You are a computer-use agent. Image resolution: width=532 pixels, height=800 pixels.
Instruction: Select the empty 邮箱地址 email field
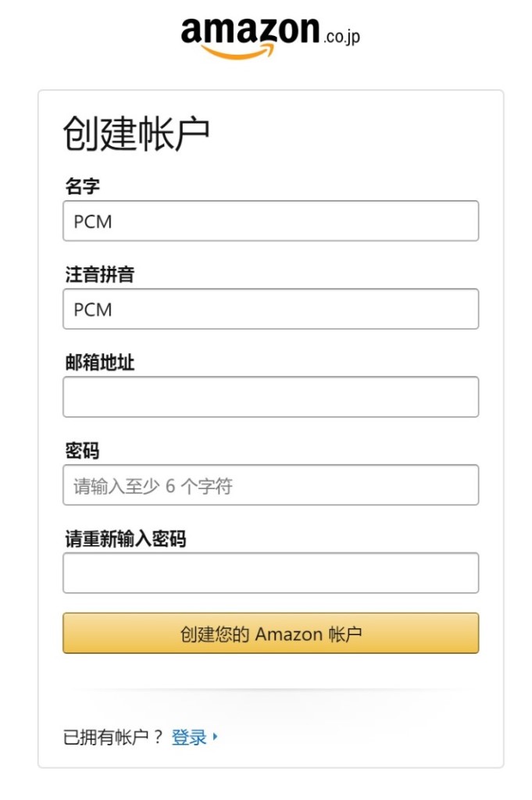[271, 397]
